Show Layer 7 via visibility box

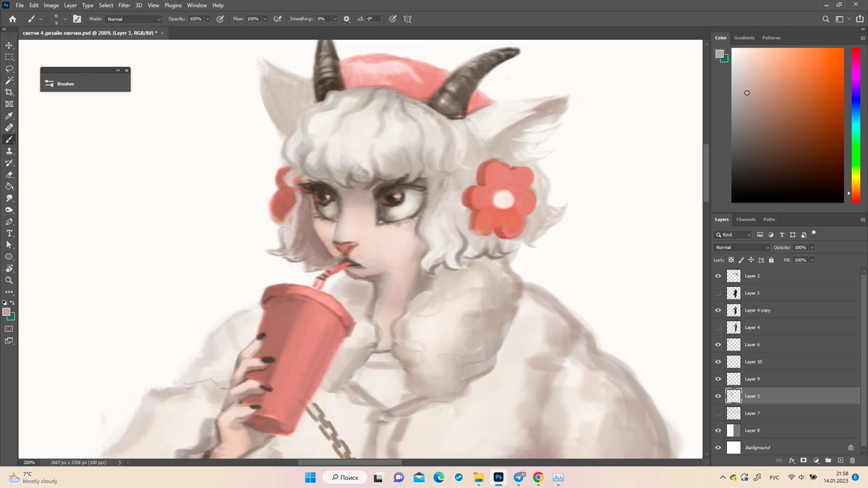[718, 413]
